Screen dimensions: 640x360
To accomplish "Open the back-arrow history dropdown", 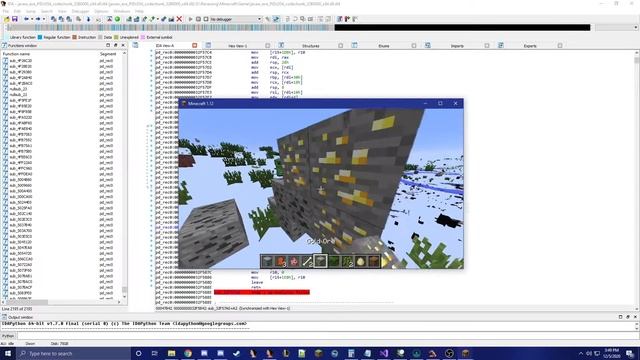I will (32, 19).
